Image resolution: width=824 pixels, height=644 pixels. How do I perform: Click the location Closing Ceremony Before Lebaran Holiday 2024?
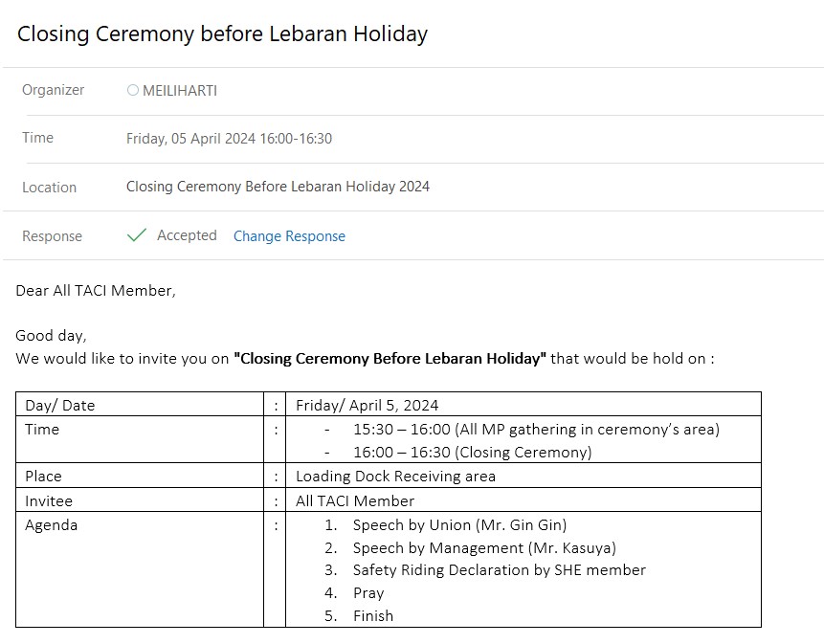[277, 186]
